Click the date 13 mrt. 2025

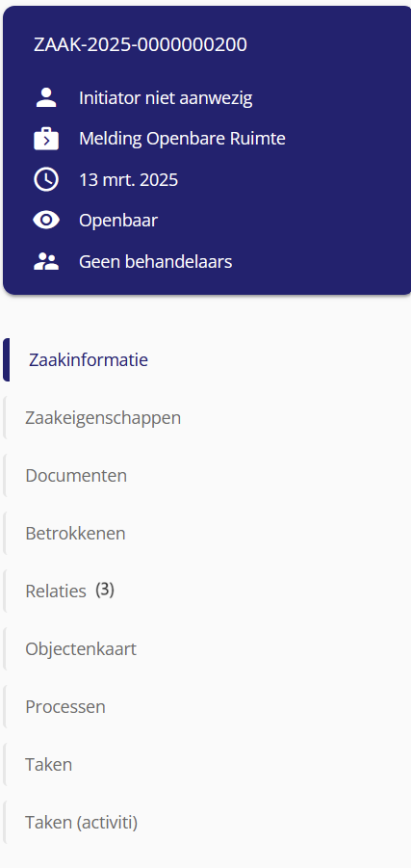128,180
